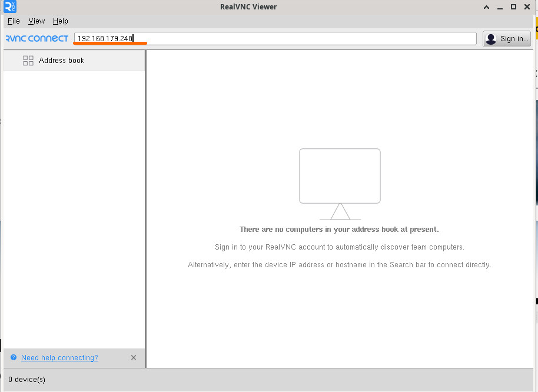Click the user avatar icon on Sign in
The width and height of the screenshot is (538, 392).
pos(491,39)
